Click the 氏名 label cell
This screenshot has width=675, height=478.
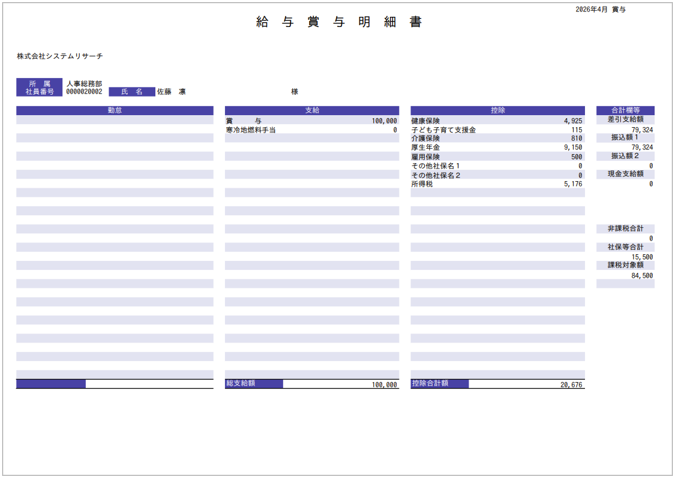pos(132,92)
